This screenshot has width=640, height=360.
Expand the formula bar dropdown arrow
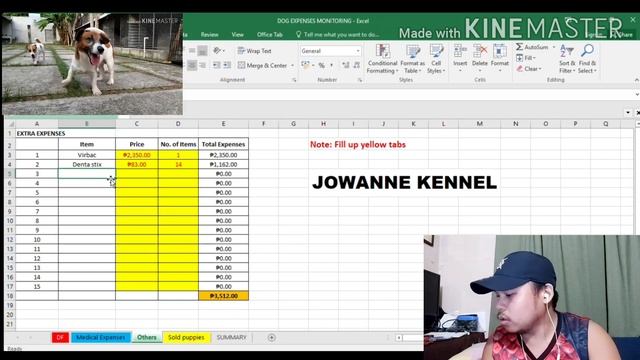pos(637,94)
